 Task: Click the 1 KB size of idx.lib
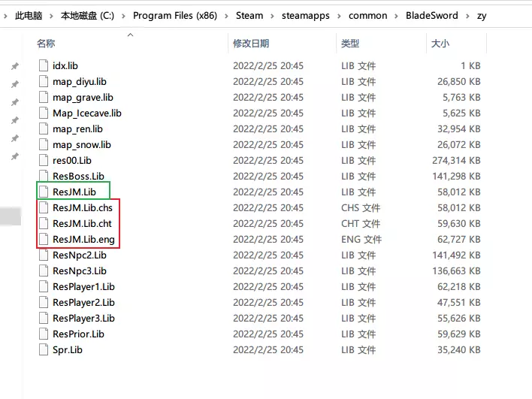(x=470, y=65)
